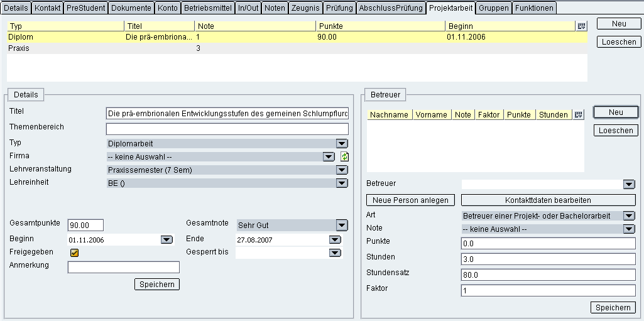Viewport: 644px width, 321px height.
Task: Save project details with Speichern button
Action: (x=157, y=285)
